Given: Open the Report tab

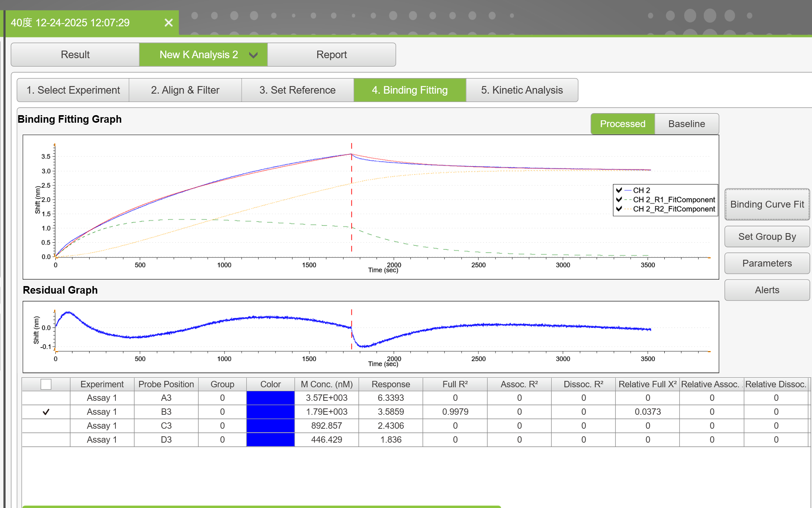Looking at the screenshot, I should click(332, 55).
